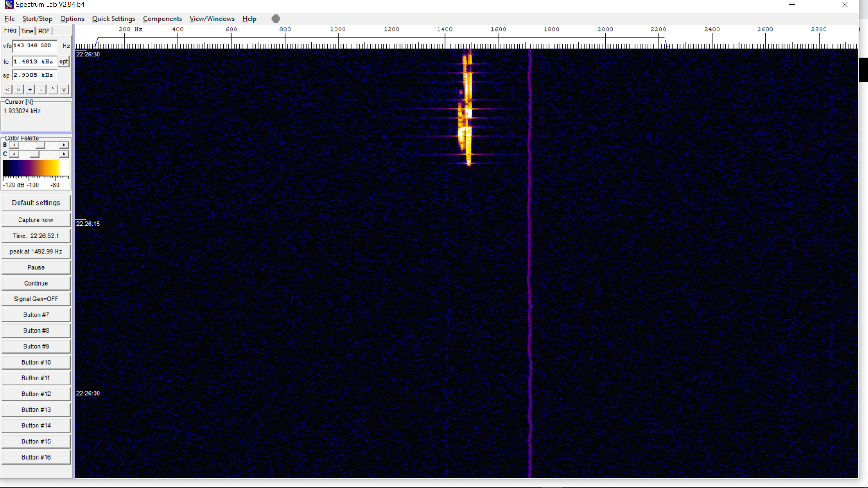868x488 pixels.
Task: Switch to the RDF tab
Action: [x=44, y=31]
